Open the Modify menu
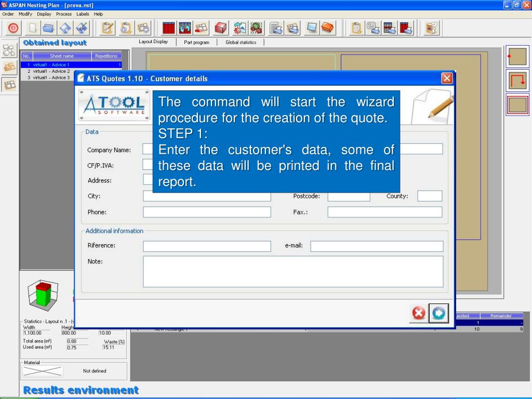The width and height of the screenshot is (532, 399). click(25, 14)
